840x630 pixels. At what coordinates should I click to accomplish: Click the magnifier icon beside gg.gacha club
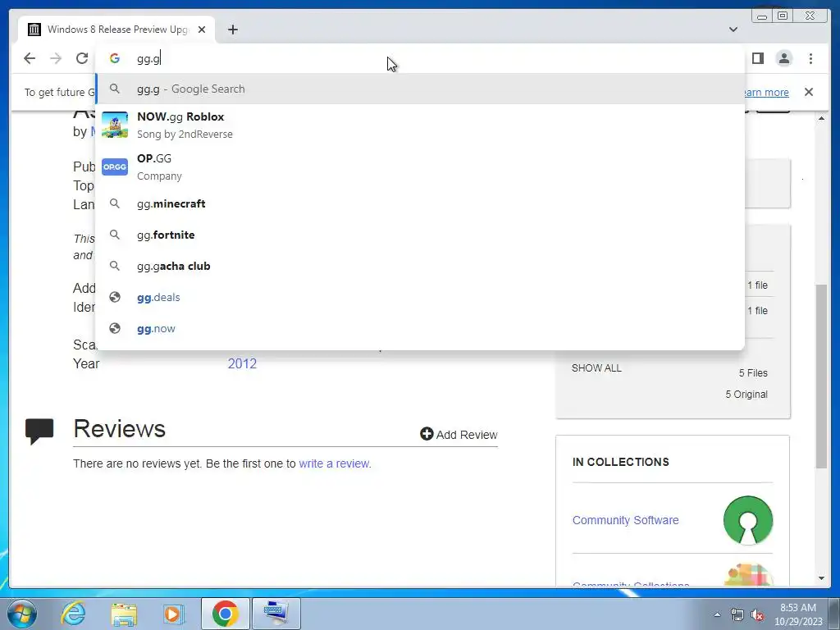(115, 266)
